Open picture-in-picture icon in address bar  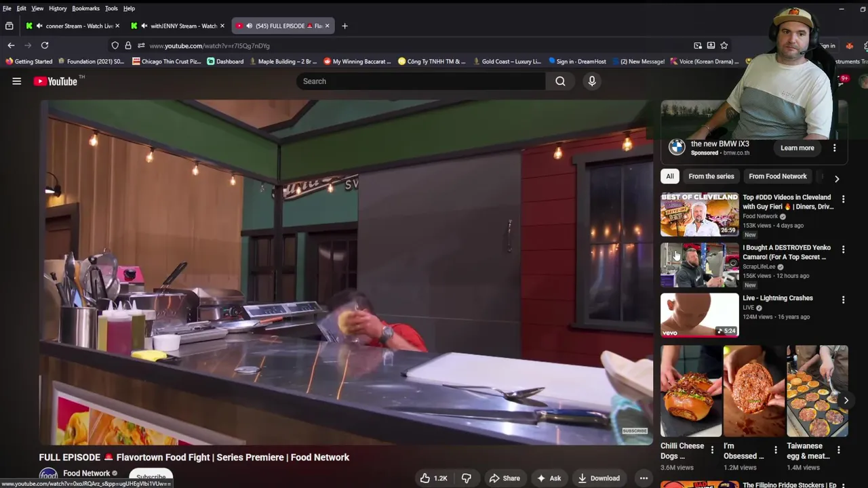tap(698, 45)
